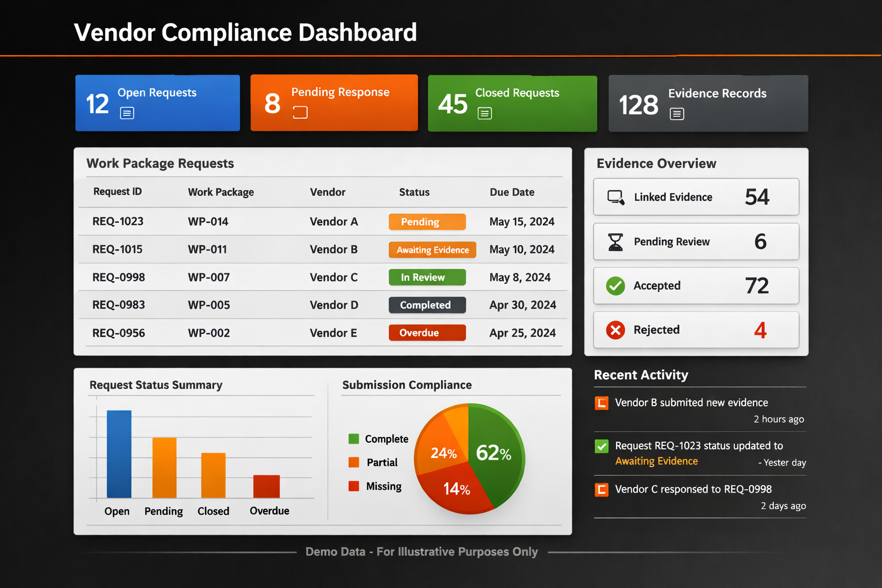Click the Pending Review hourglass icon
Screen dimensions: 882x588
tap(616, 242)
